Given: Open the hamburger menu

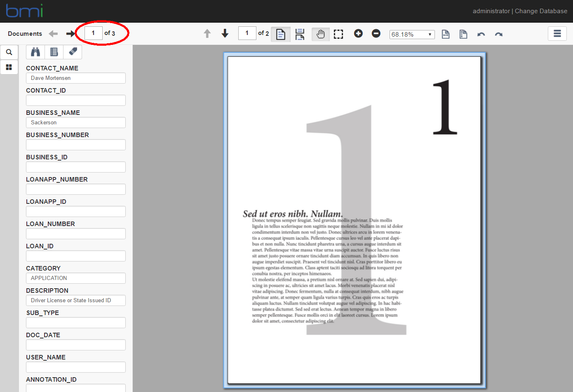Looking at the screenshot, I should click(557, 33).
